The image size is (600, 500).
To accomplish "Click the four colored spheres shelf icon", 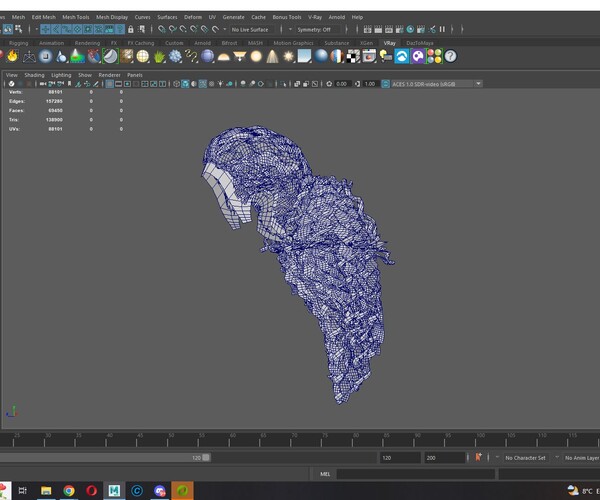I will (434, 56).
